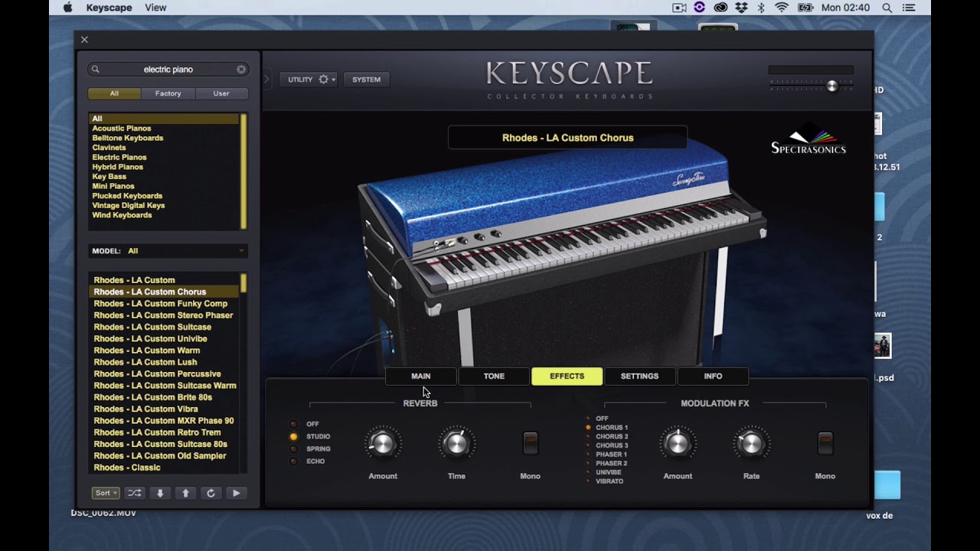
Task: Click the battery status icon
Action: (805, 8)
